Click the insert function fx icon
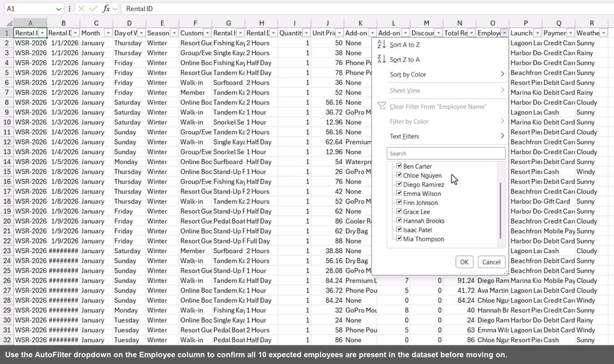The width and height of the screenshot is (614, 364). [x=106, y=9]
